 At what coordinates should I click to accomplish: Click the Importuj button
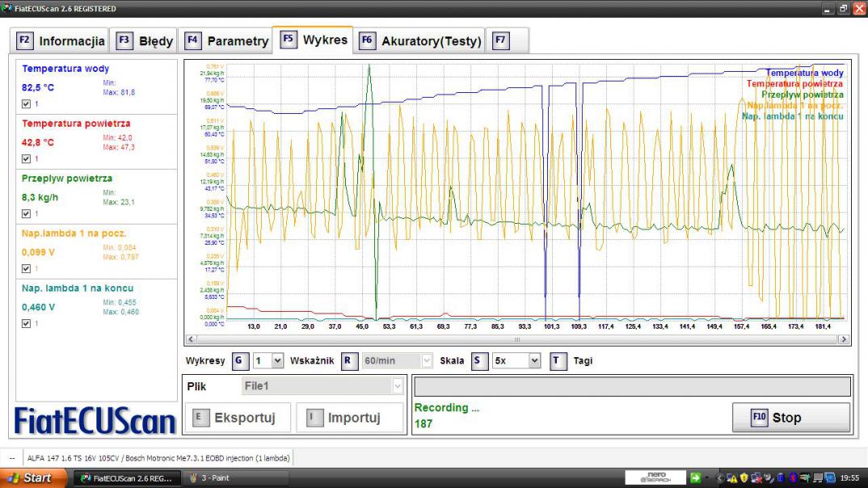click(x=349, y=418)
